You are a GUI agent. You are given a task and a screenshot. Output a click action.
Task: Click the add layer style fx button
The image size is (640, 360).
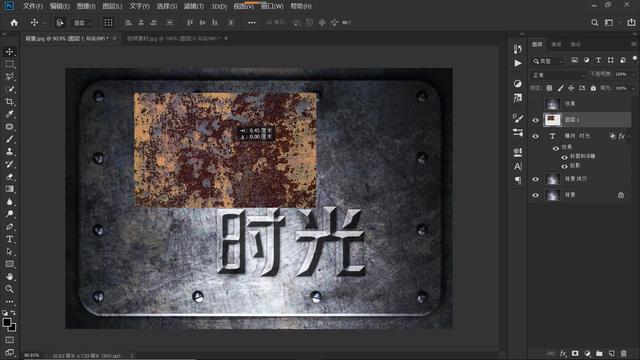(x=563, y=353)
